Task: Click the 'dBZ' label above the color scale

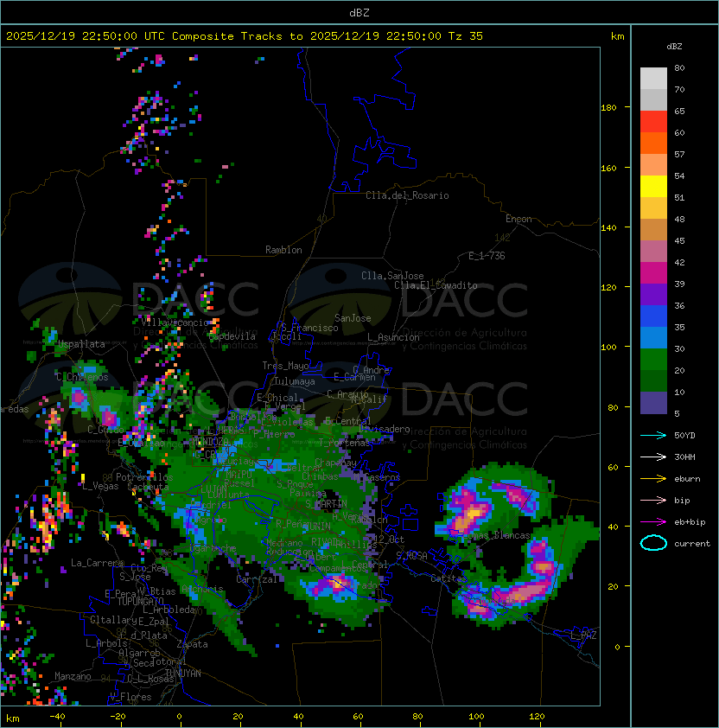Action: coord(674,47)
